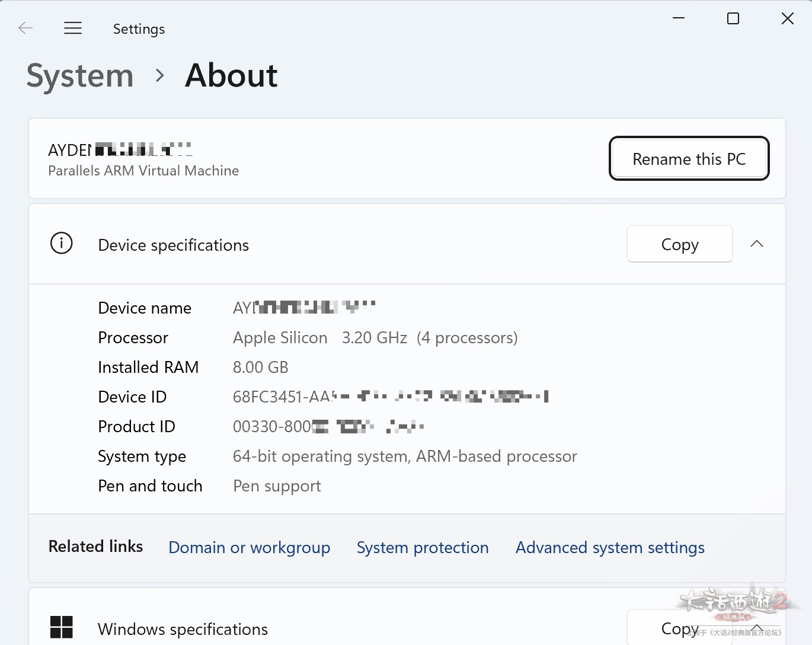Image resolution: width=812 pixels, height=645 pixels.
Task: Collapse the Device specifications section
Action: (x=757, y=244)
